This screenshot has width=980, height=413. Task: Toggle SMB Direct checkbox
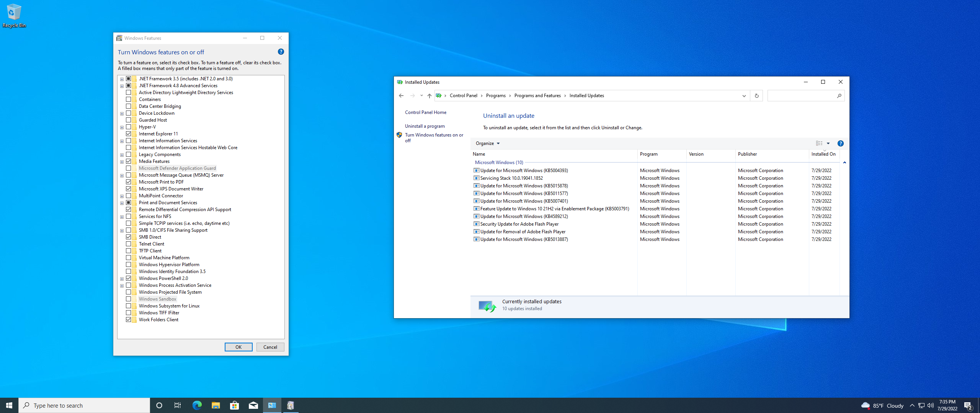click(x=129, y=237)
